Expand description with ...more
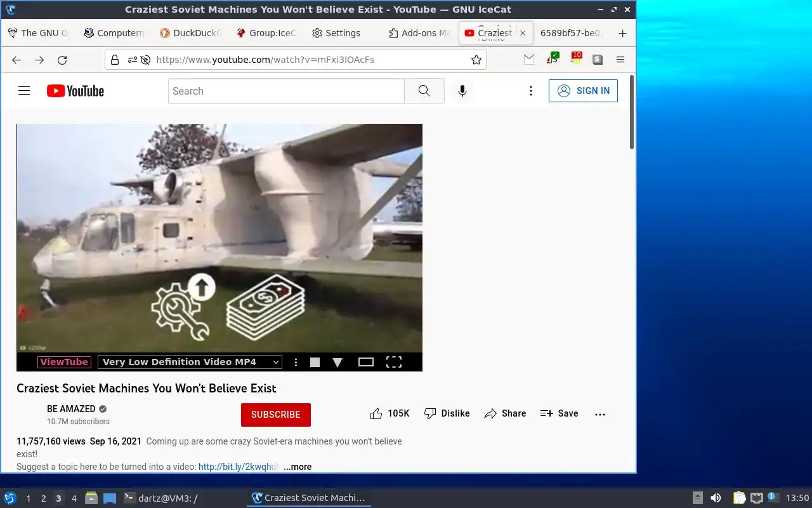 click(298, 467)
